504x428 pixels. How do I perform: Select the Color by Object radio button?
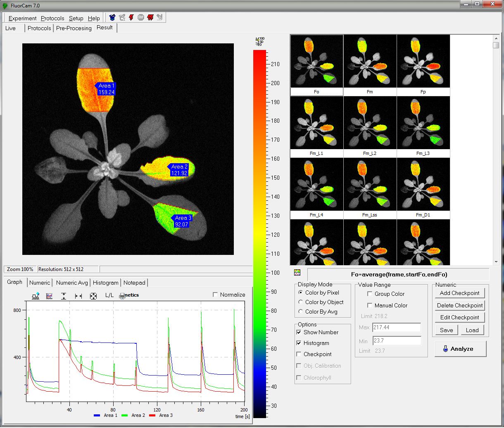pos(300,302)
